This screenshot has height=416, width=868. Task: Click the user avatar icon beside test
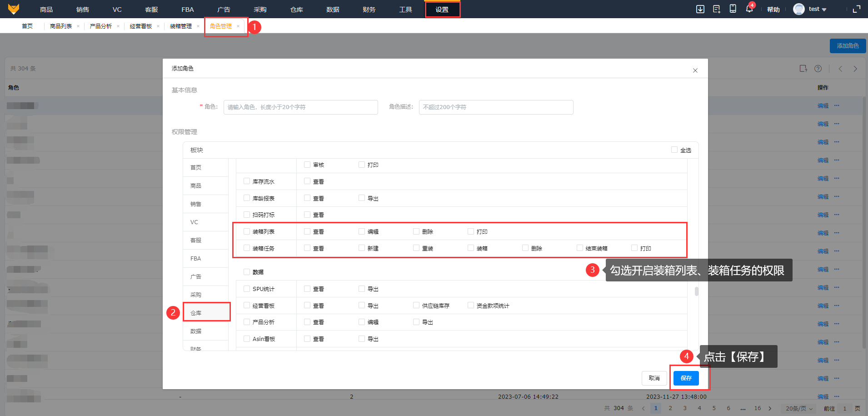(x=799, y=9)
